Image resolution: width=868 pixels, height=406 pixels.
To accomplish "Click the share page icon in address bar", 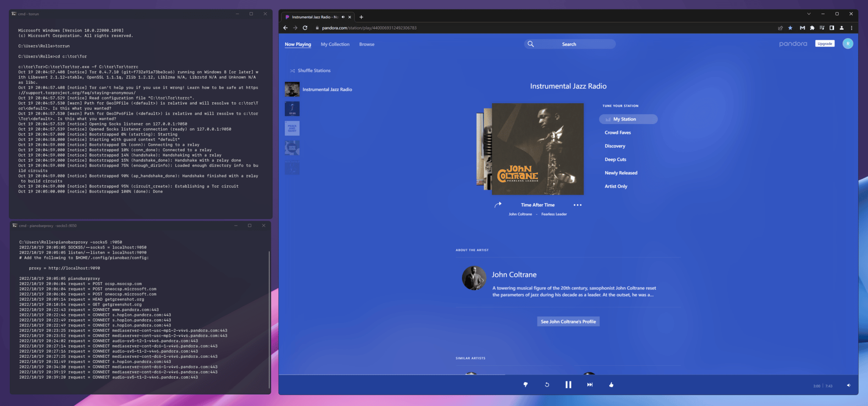I will [x=780, y=28].
